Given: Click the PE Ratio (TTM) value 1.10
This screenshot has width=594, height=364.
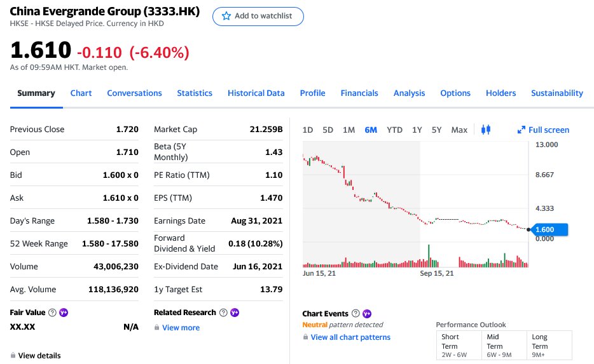Looking at the screenshot, I should pyautogui.click(x=274, y=175).
